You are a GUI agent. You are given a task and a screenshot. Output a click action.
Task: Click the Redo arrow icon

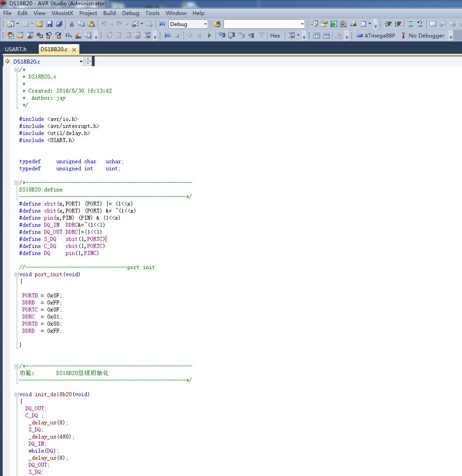[119, 24]
